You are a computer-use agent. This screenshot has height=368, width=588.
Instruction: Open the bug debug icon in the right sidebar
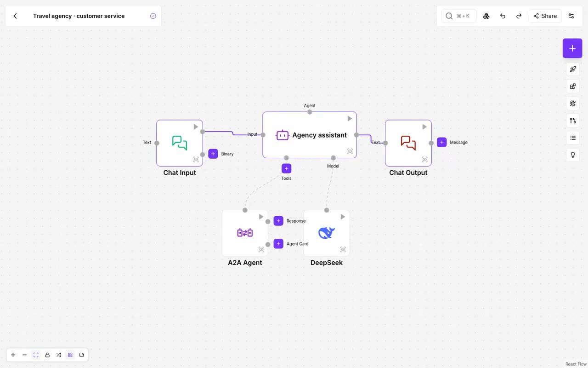pyautogui.click(x=572, y=103)
